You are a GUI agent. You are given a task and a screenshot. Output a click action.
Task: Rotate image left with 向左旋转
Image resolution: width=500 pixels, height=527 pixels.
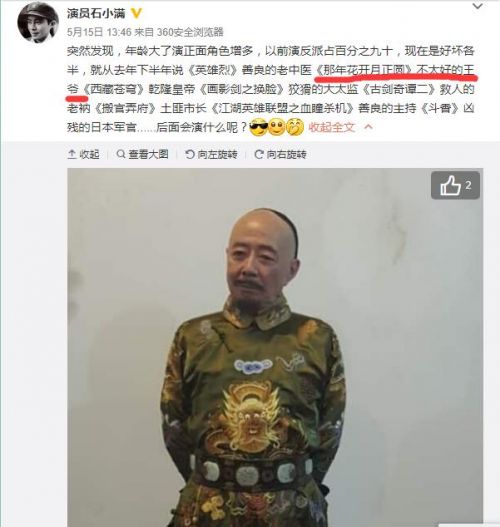211,154
